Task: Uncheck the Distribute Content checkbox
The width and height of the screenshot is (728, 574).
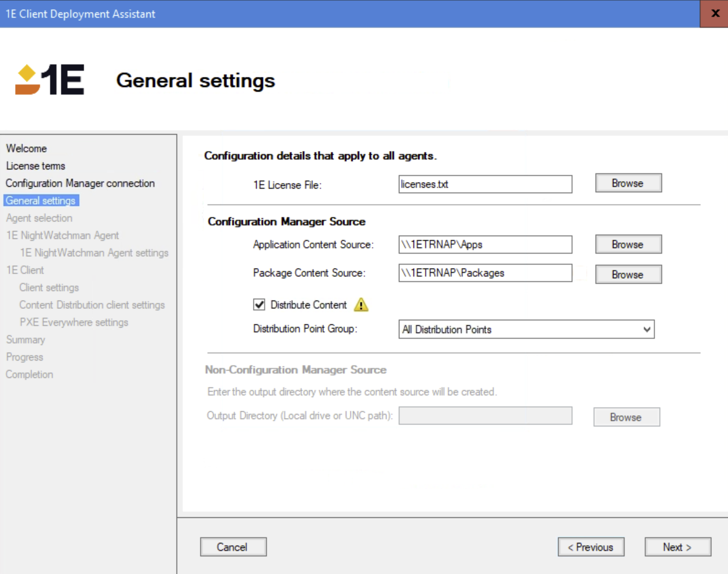Action: tap(259, 304)
